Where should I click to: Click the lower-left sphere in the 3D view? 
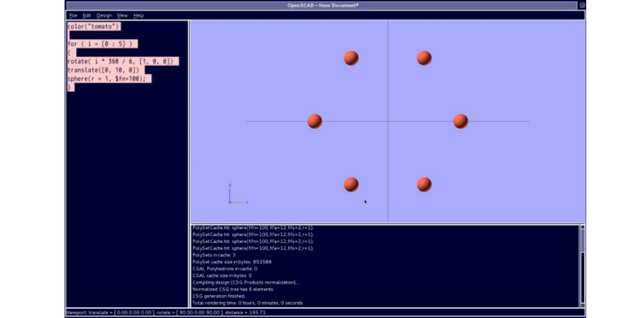351,184
